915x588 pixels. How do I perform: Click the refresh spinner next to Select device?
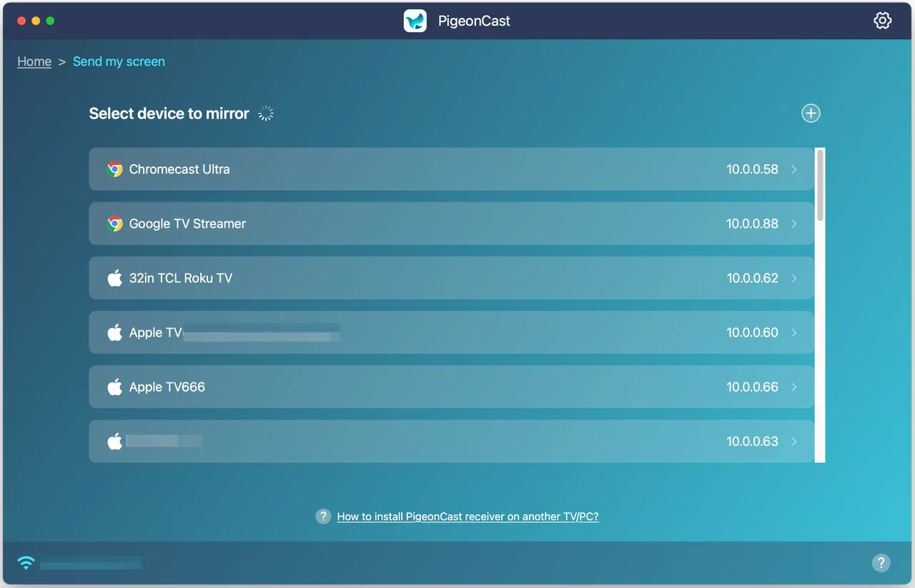(266, 113)
